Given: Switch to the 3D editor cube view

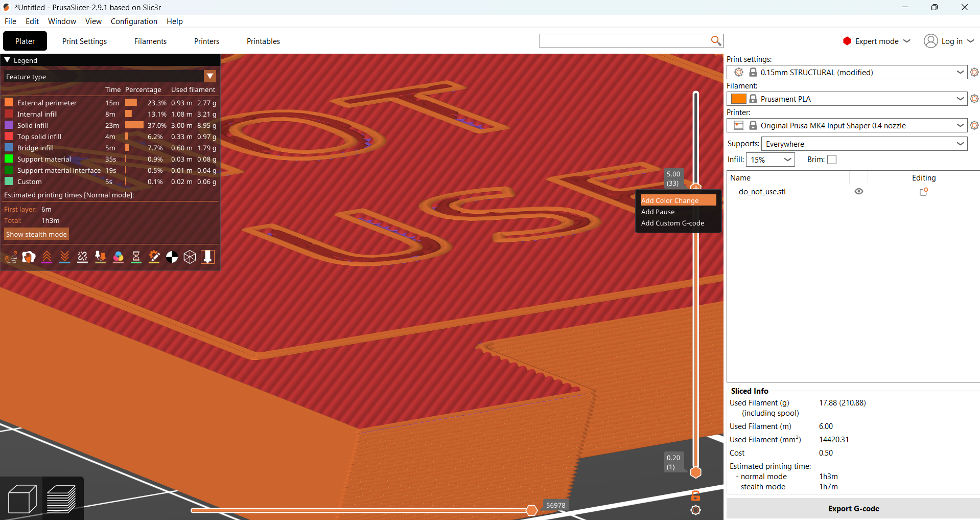Looking at the screenshot, I should coord(22,499).
